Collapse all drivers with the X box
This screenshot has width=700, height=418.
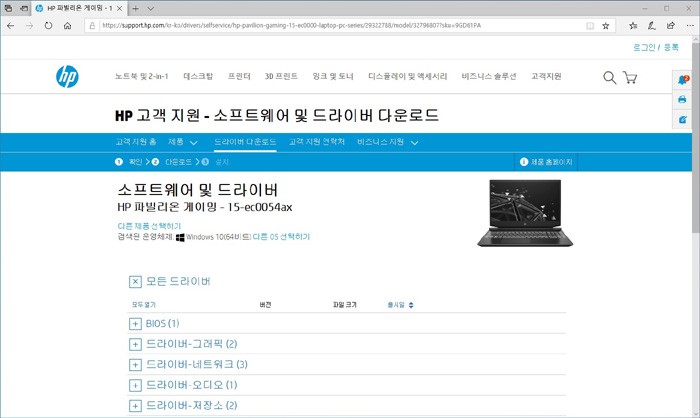pyautogui.click(x=135, y=282)
